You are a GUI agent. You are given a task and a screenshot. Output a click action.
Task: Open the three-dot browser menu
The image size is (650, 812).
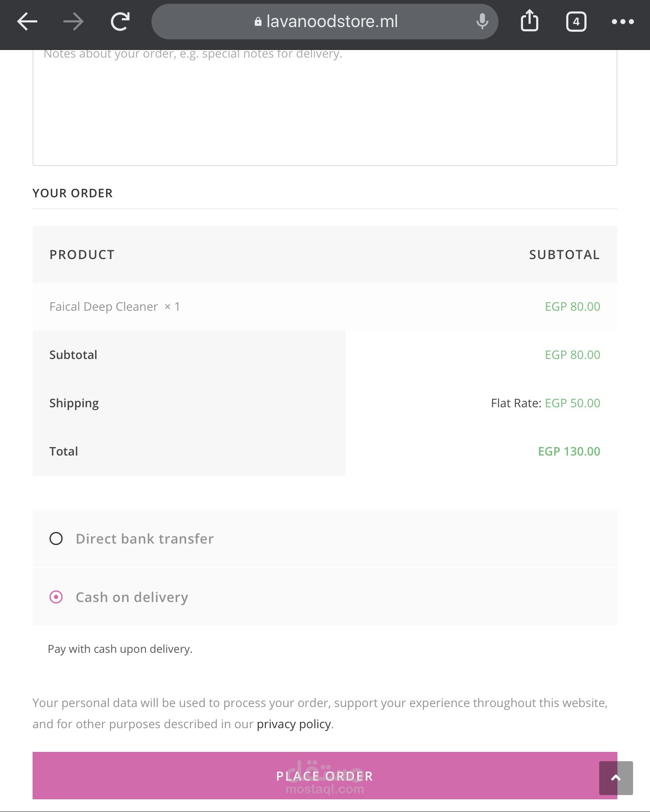pos(622,22)
